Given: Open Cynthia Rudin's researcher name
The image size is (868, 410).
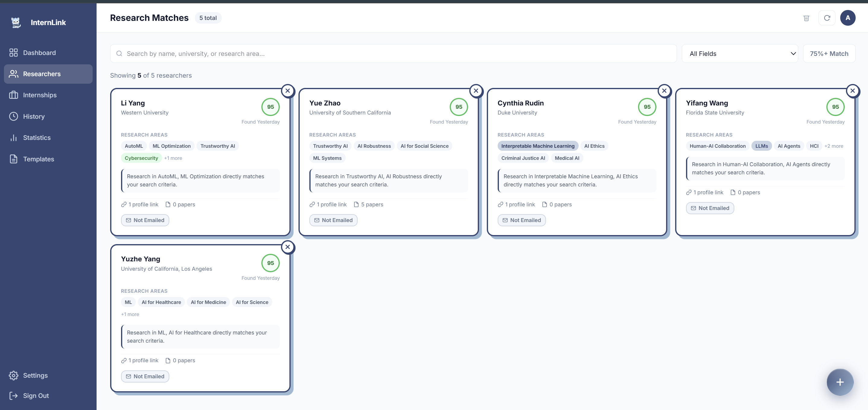Looking at the screenshot, I should [x=521, y=103].
